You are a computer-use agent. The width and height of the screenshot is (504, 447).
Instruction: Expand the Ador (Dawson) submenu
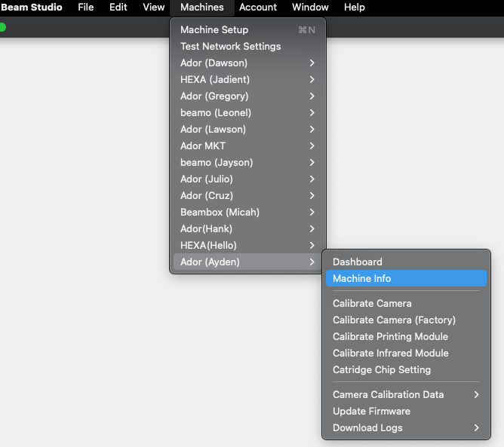pos(247,63)
